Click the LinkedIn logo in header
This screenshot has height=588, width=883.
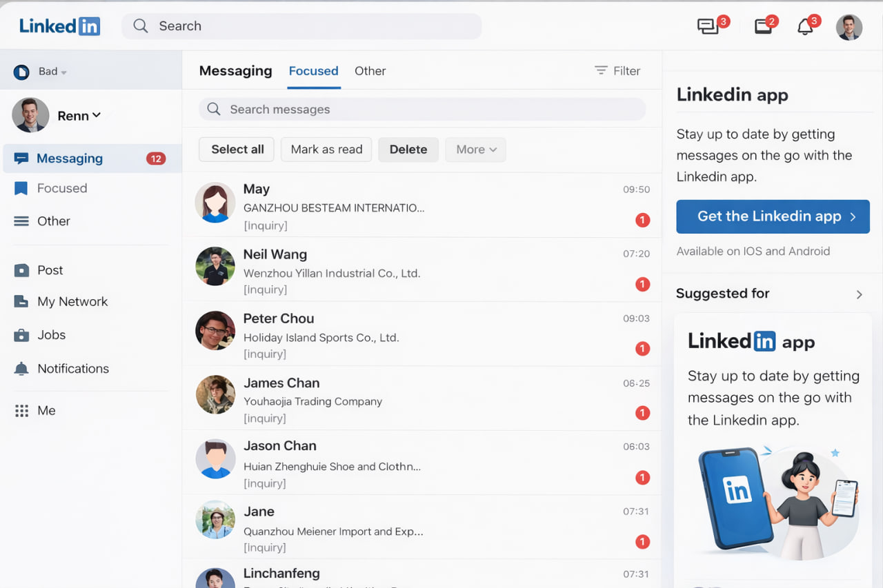(59, 26)
